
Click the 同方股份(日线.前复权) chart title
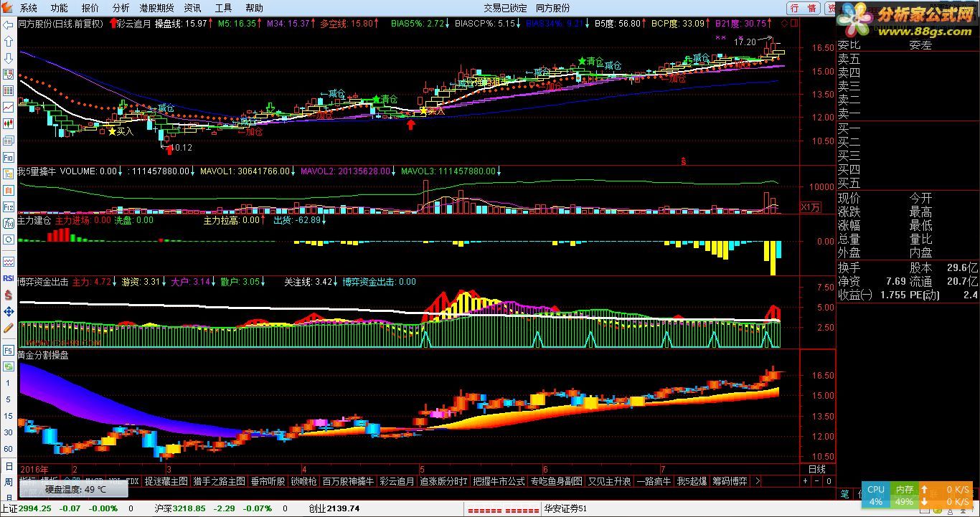tap(60, 23)
